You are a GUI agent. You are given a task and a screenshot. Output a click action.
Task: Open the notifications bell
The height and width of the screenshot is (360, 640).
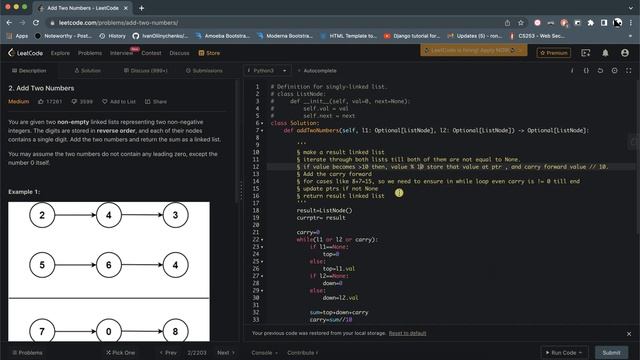(605, 53)
